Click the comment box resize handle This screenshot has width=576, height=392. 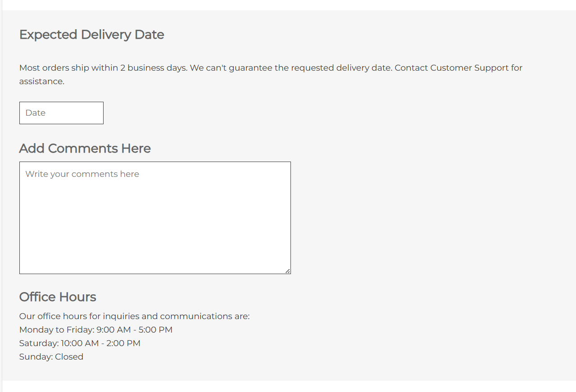click(x=288, y=271)
